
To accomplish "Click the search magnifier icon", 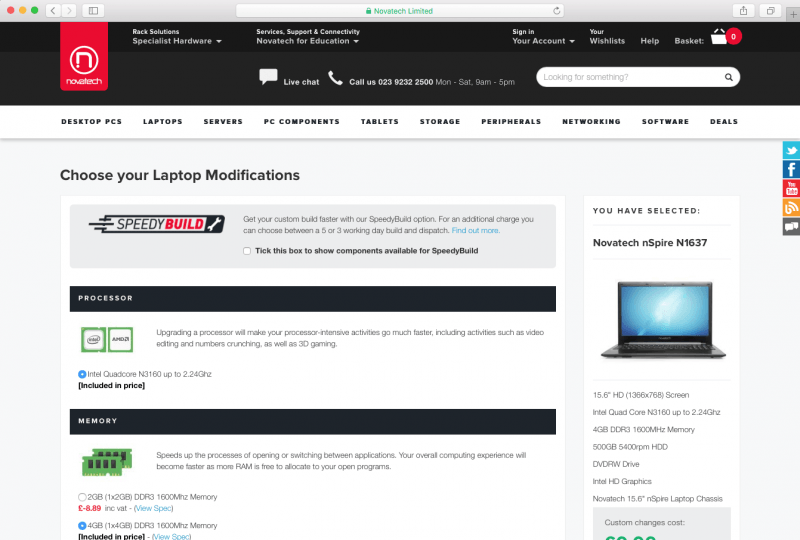I will pyautogui.click(x=729, y=77).
